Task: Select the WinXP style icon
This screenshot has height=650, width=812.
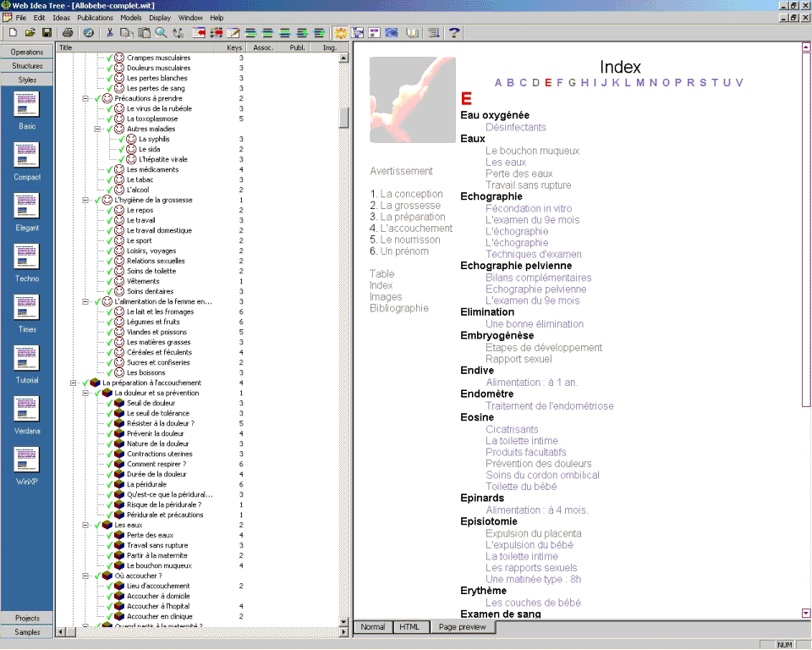Action: coord(27,460)
